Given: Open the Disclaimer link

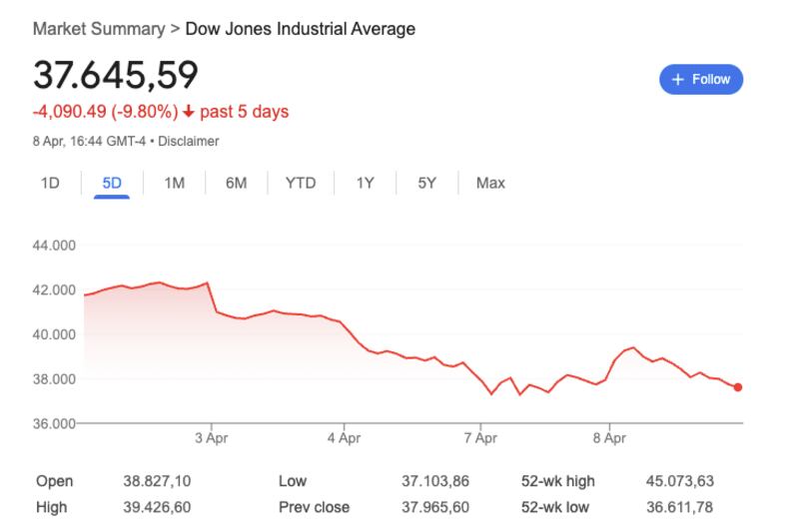Looking at the screenshot, I should (x=188, y=142).
